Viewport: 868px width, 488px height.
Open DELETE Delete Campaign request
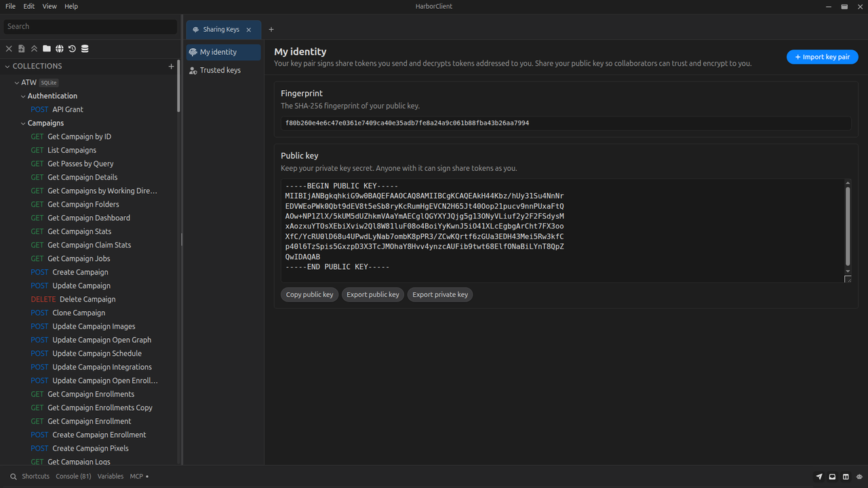(x=73, y=300)
